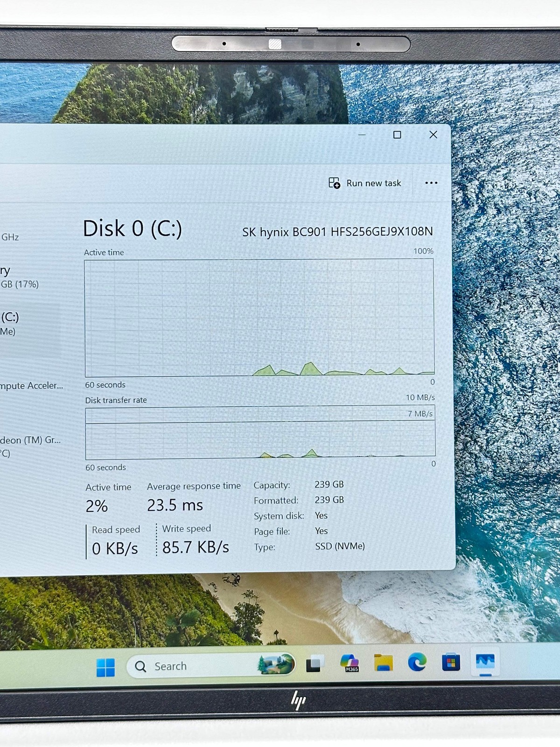Launch the Microsoft 365 Copilot app

click(350, 663)
